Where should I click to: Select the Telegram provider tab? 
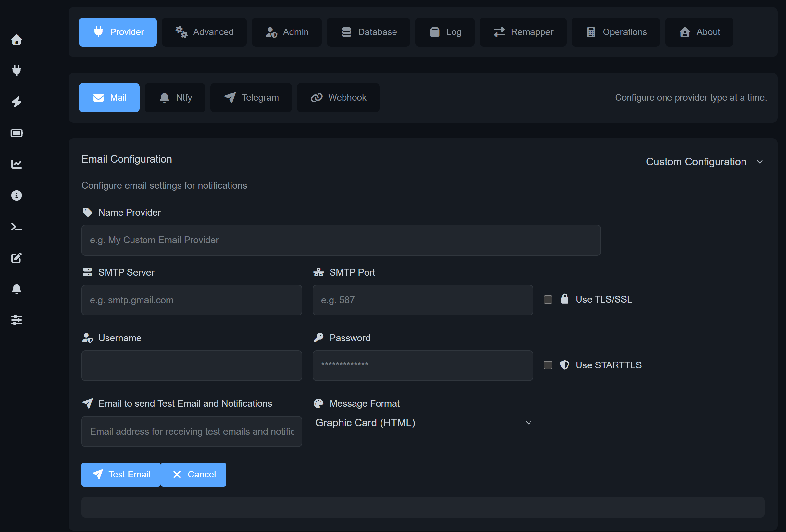tap(251, 98)
